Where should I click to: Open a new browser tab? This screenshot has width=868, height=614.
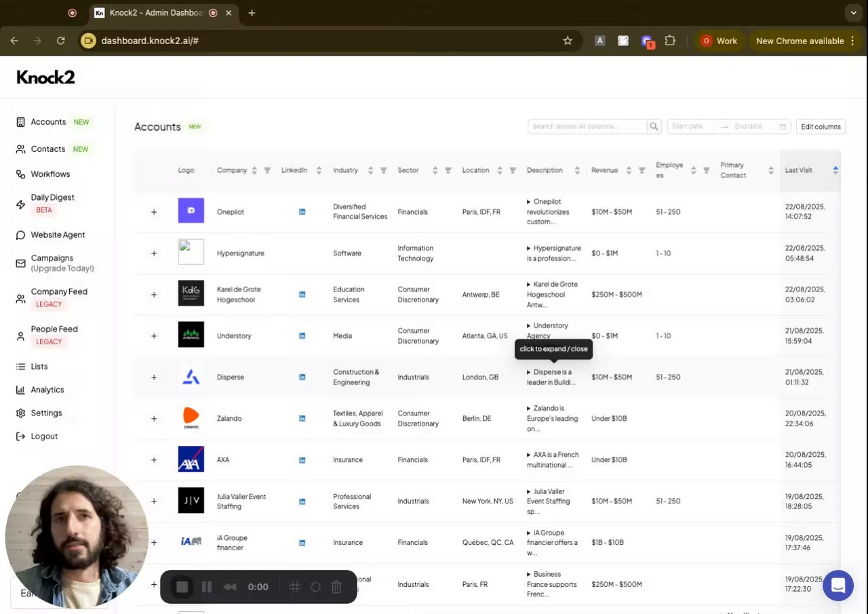pos(252,13)
